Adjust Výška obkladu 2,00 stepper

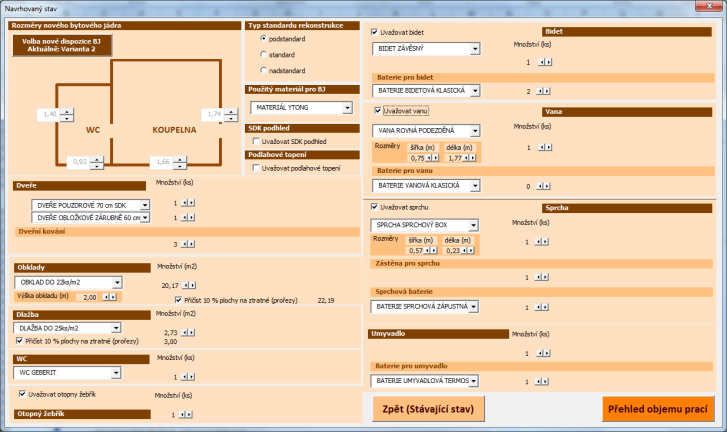point(109,297)
